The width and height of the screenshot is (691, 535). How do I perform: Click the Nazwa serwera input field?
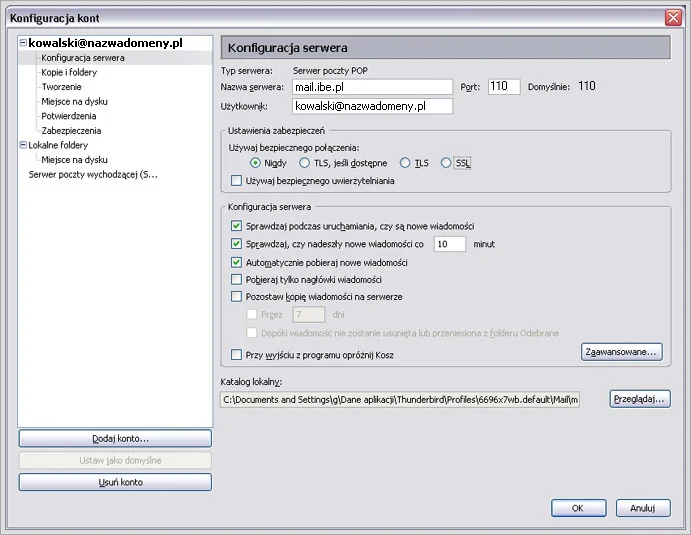click(372, 87)
